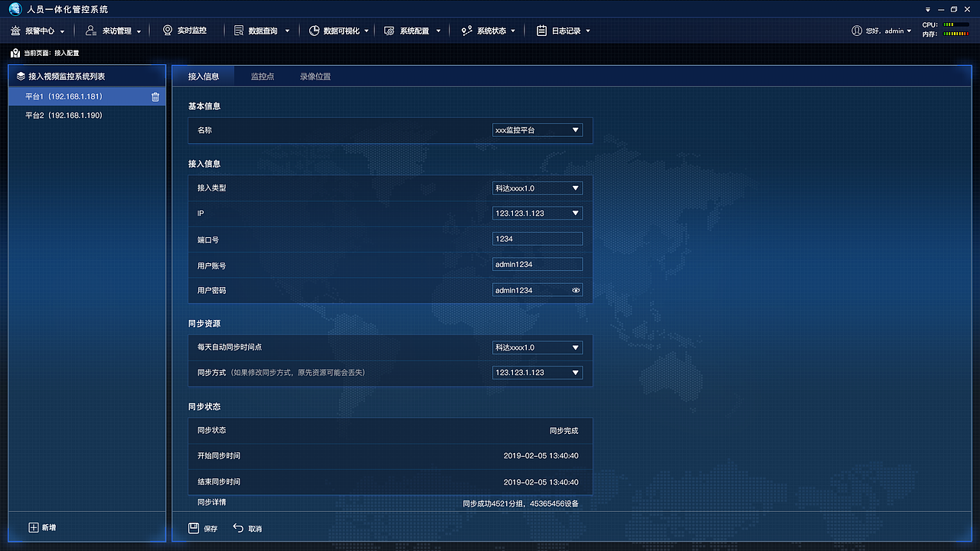Click the data query document icon
Viewport: 980px width, 551px height.
click(x=239, y=31)
